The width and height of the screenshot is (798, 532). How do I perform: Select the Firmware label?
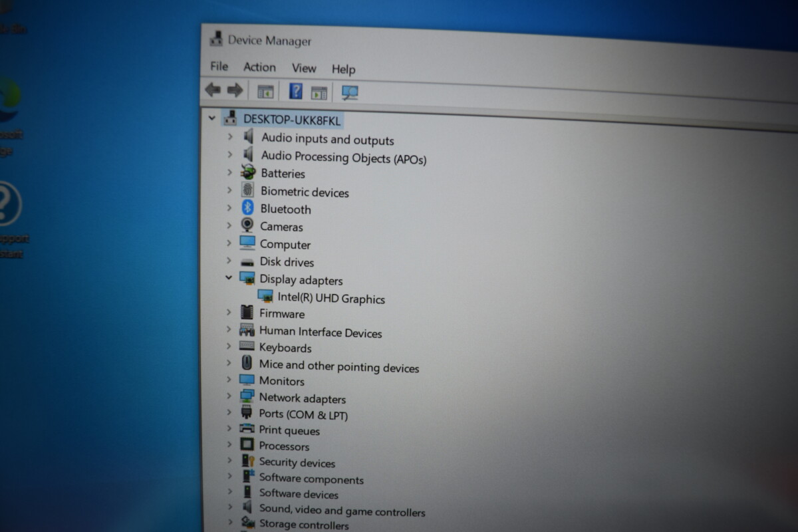[282, 313]
